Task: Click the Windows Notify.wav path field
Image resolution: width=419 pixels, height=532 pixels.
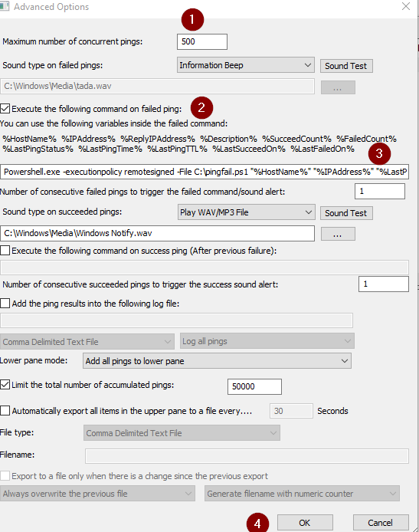Action: (157, 233)
